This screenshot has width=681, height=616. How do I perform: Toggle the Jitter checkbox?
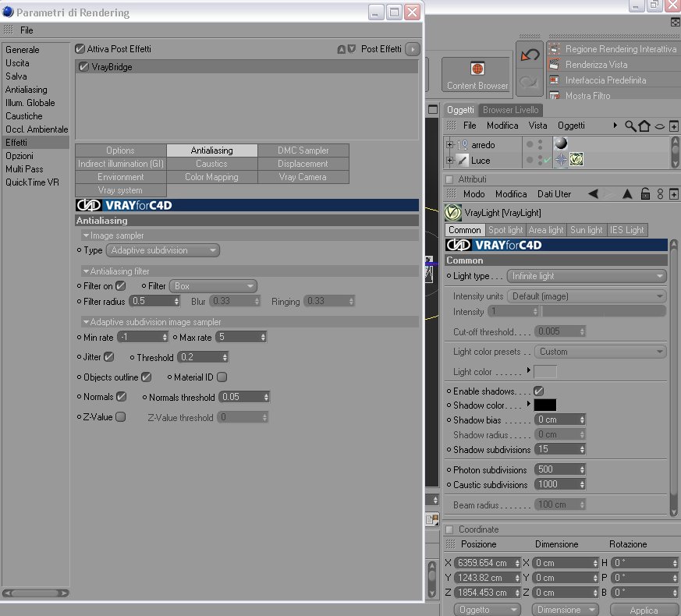pos(109,357)
